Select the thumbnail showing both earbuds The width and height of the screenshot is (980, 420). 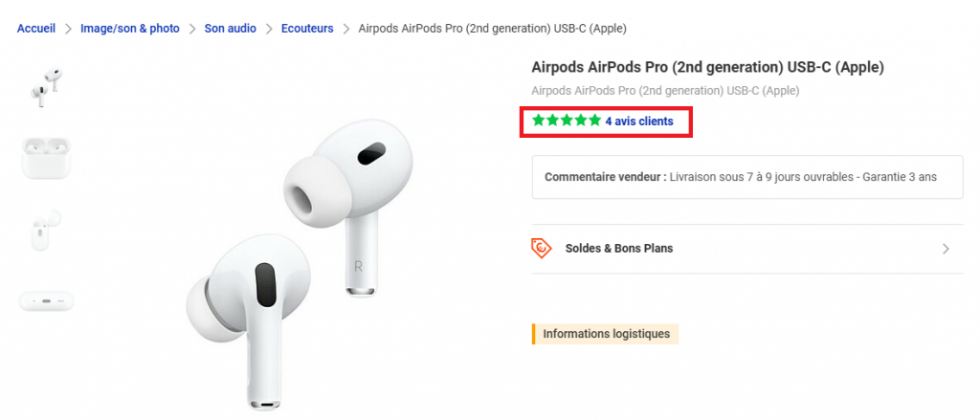pyautogui.click(x=46, y=86)
